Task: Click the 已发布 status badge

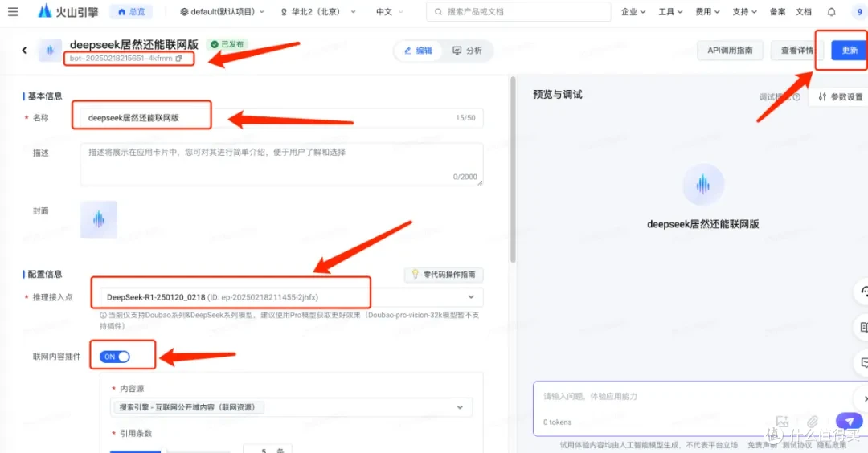Action: point(227,44)
